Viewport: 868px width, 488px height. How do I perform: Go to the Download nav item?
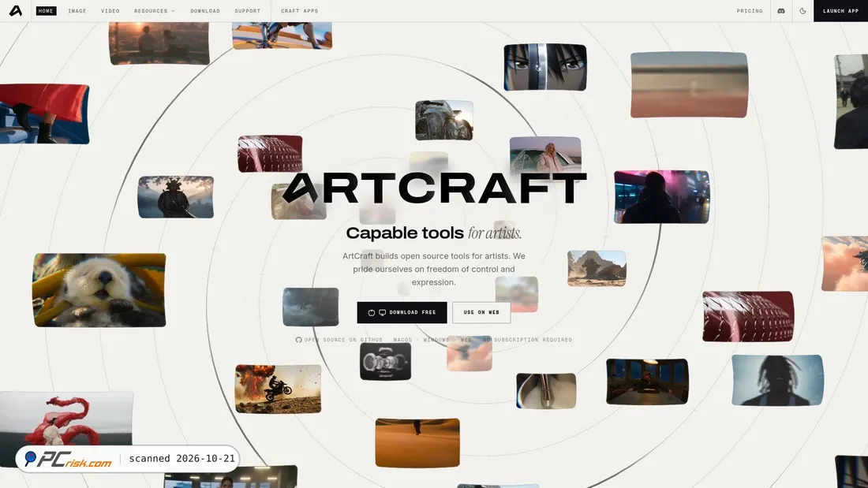205,11
